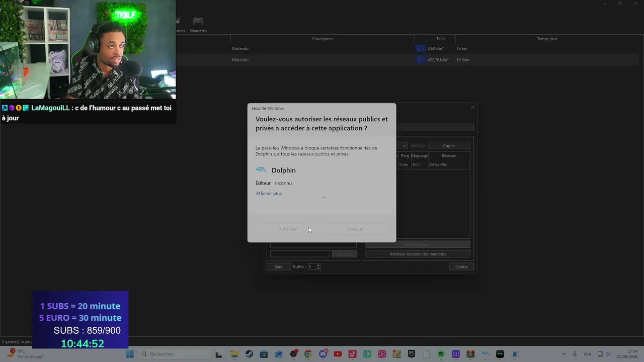Sort the game list by Concepteur column

(x=322, y=39)
